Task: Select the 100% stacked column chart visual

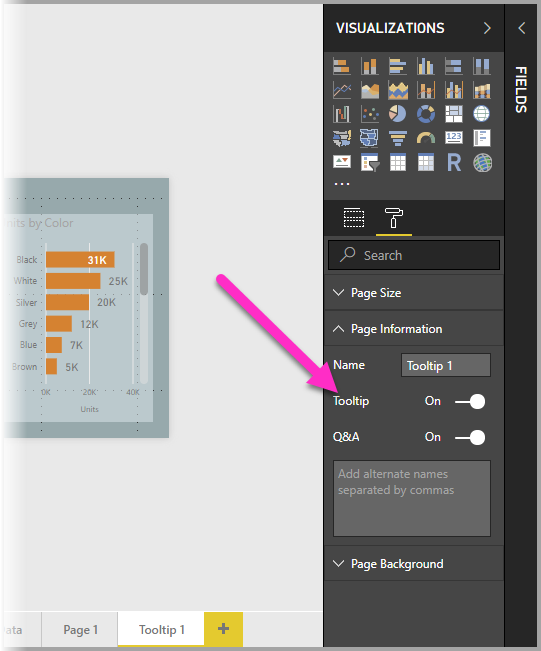Action: 482,66
